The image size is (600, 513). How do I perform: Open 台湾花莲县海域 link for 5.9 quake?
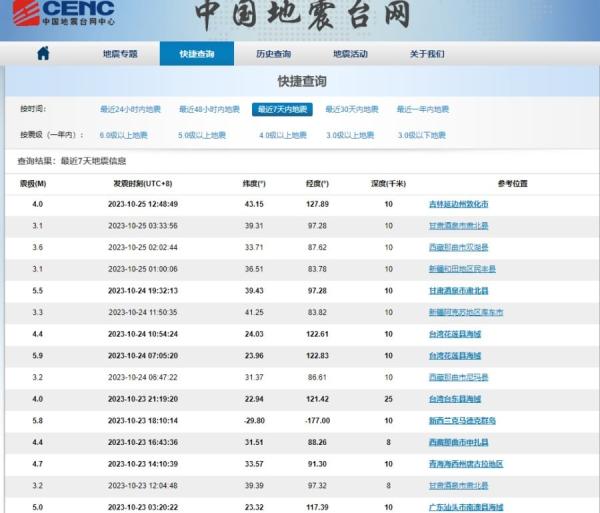tap(455, 356)
